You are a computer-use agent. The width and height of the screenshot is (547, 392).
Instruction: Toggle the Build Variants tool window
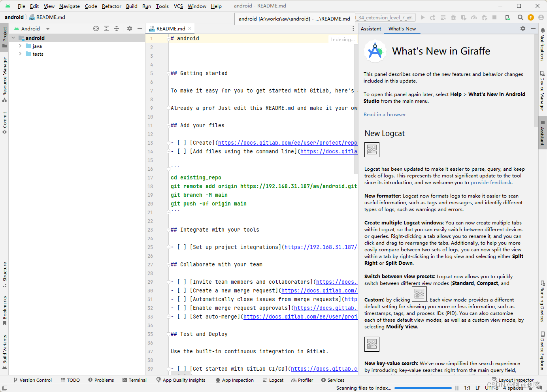point(4,352)
